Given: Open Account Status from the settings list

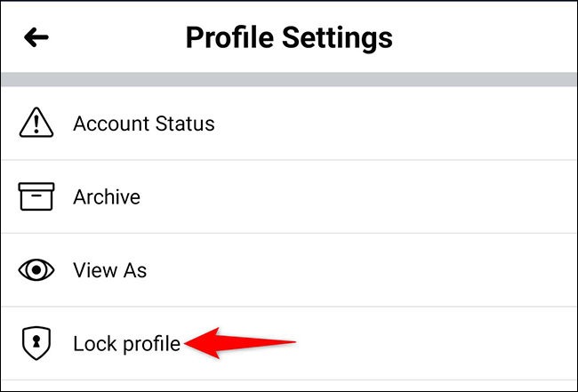Looking at the screenshot, I should pos(143,124).
